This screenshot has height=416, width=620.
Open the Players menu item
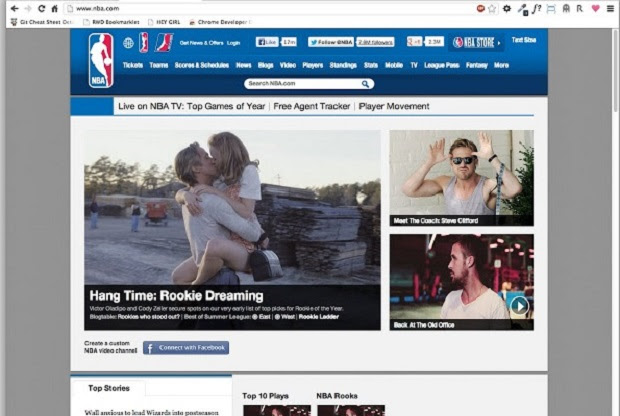point(312,65)
